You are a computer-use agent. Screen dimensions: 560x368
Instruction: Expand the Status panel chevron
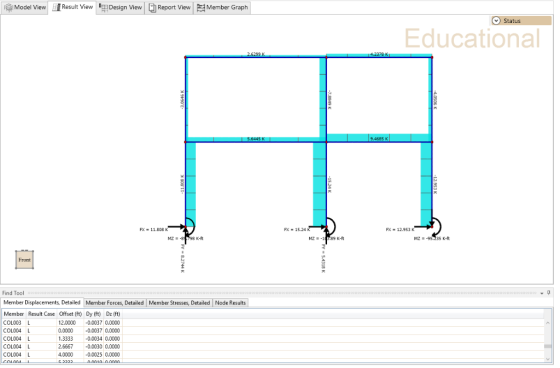pos(496,21)
